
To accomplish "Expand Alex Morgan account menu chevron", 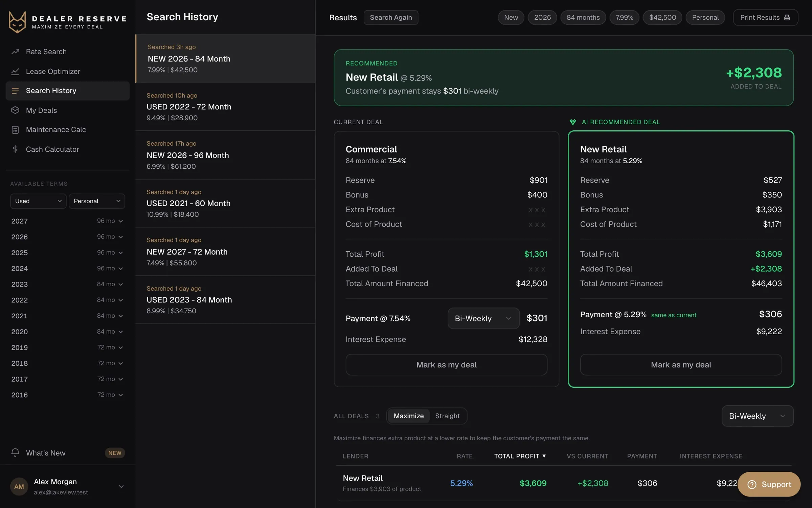I will (121, 487).
